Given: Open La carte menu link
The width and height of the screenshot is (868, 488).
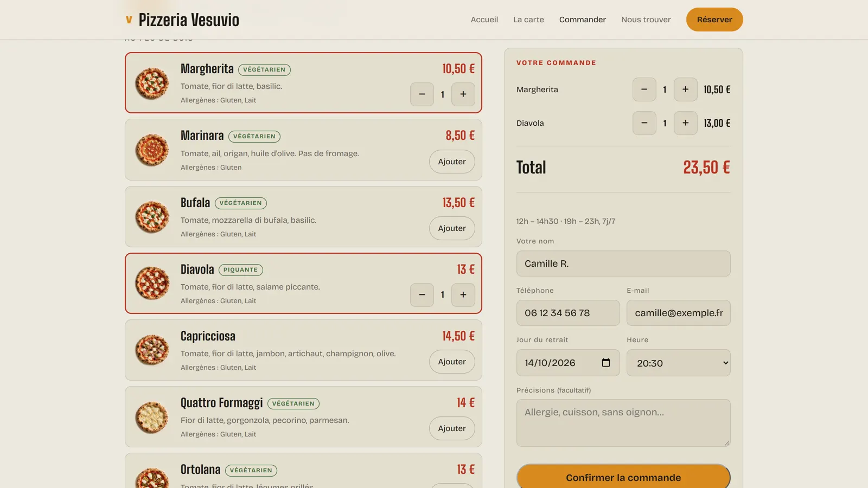Looking at the screenshot, I should click(528, 20).
